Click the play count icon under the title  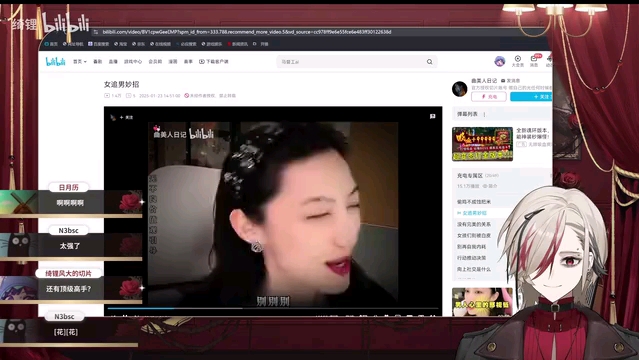click(107, 96)
